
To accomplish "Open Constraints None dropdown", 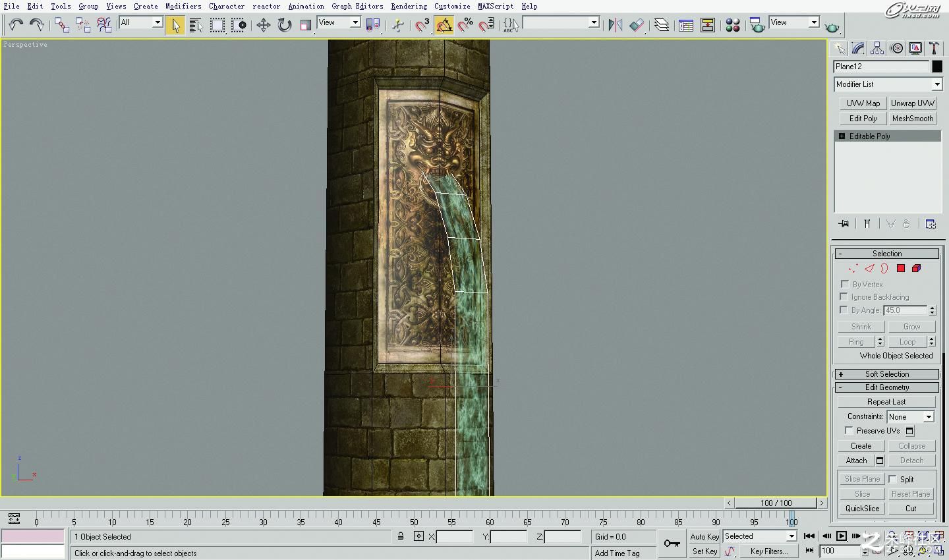I will pyautogui.click(x=910, y=416).
